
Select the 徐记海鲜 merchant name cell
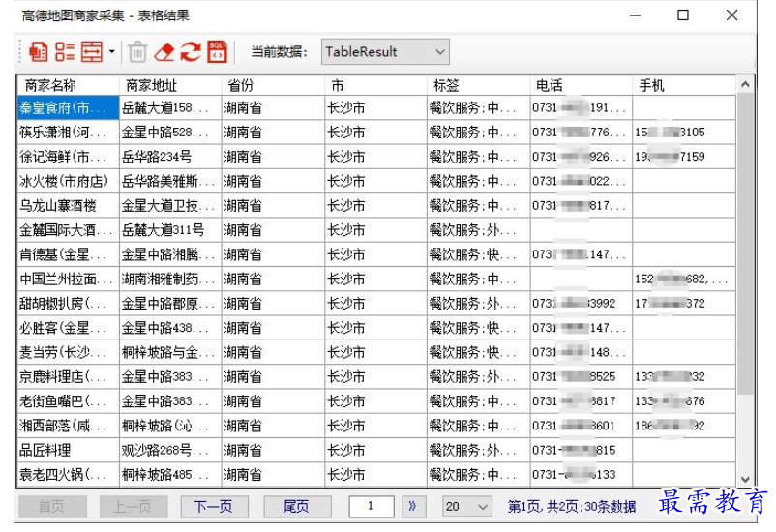68,157
